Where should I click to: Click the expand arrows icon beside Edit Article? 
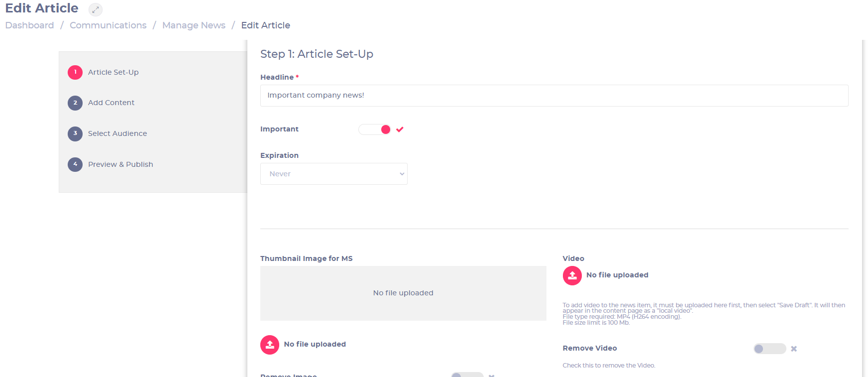click(96, 9)
